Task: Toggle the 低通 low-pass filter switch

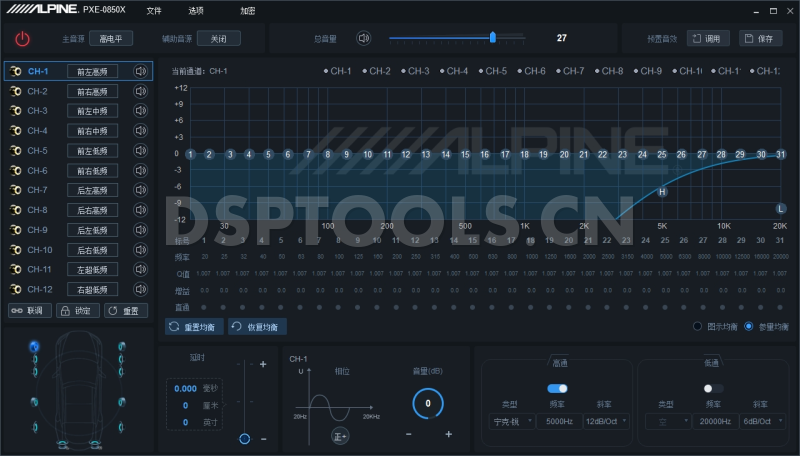Action: click(713, 389)
